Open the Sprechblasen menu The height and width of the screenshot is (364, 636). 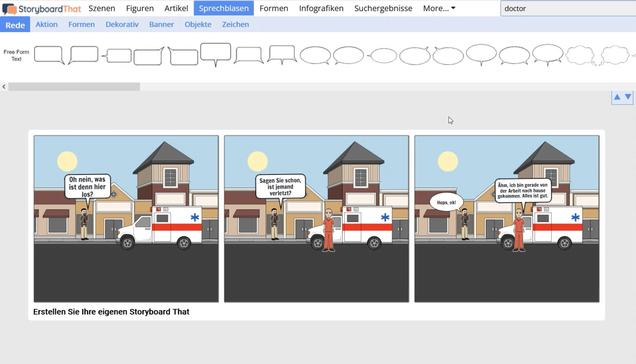[223, 8]
